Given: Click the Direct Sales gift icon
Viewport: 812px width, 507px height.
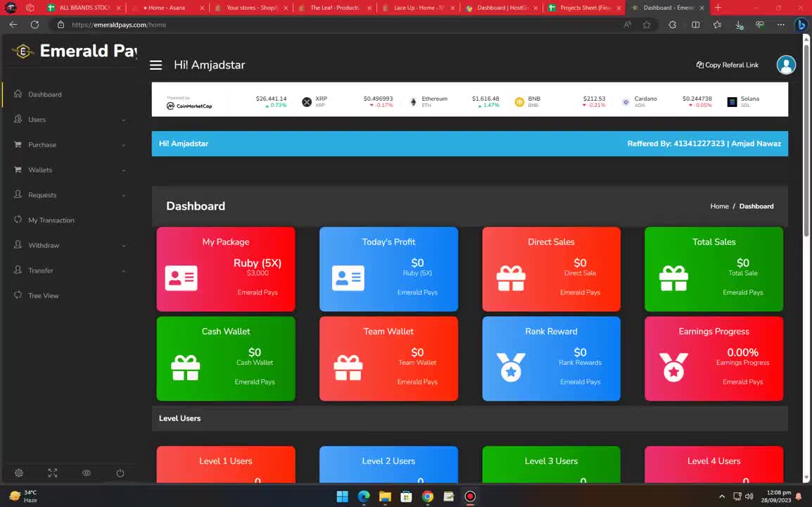Looking at the screenshot, I should 511,278.
